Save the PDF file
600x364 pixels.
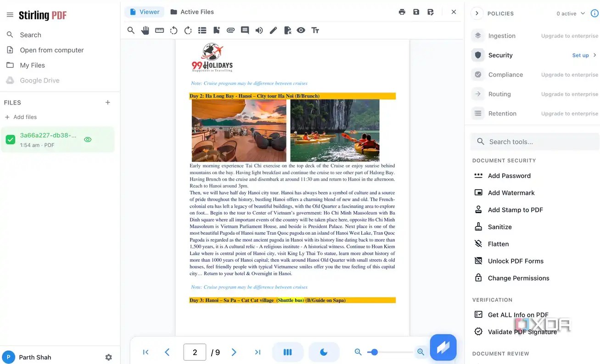[x=416, y=12]
